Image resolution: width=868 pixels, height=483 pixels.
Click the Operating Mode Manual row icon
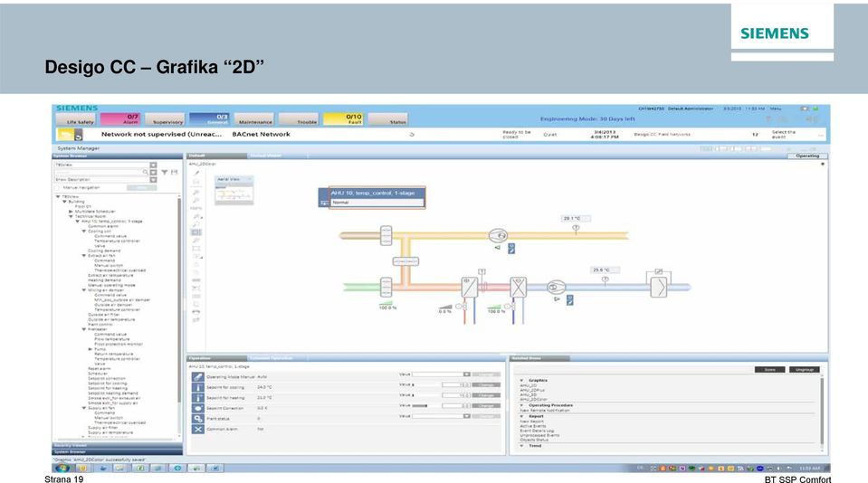197,377
